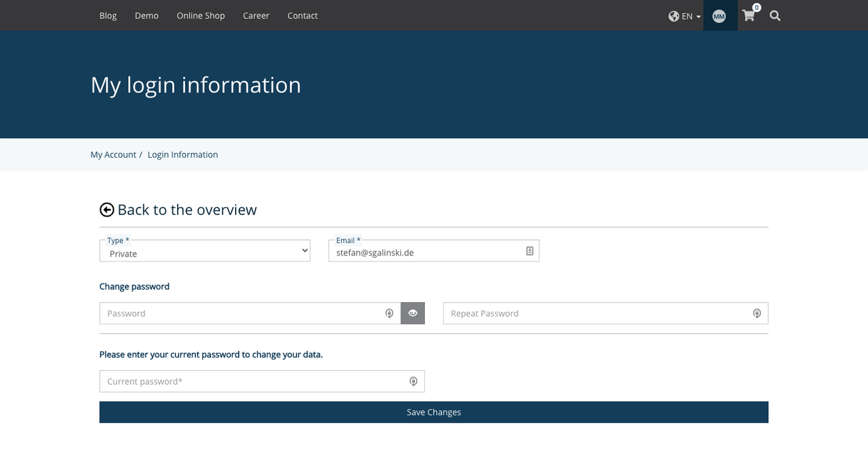Open the MM user account menu
The height and width of the screenshot is (476, 868).
point(719,16)
